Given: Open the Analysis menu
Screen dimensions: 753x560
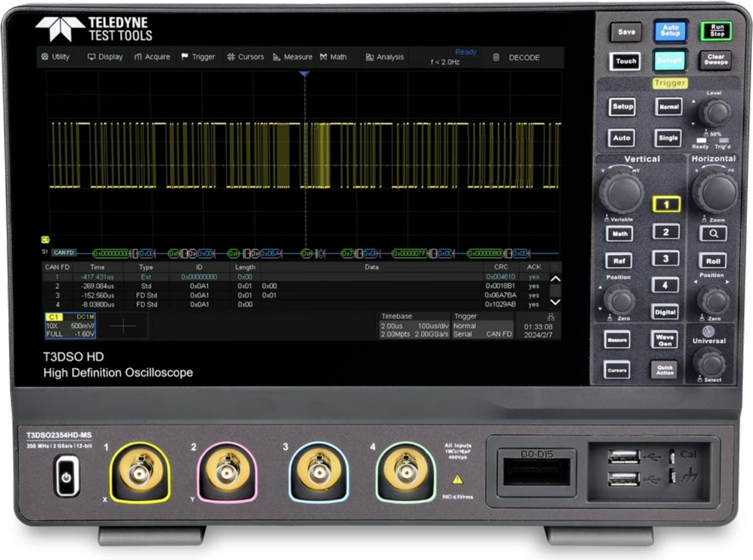Looking at the screenshot, I should 385,56.
